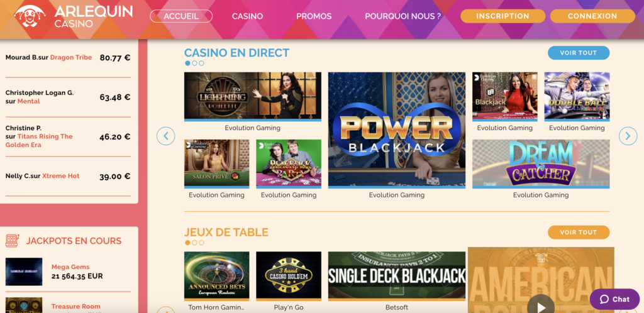The width and height of the screenshot is (644, 313).
Task: Click the Connexion button
Action: click(x=592, y=16)
